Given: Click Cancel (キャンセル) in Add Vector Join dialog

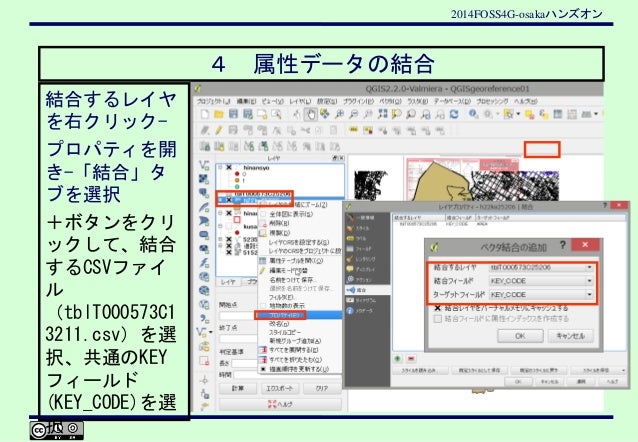Looking at the screenshot, I should [x=570, y=336].
